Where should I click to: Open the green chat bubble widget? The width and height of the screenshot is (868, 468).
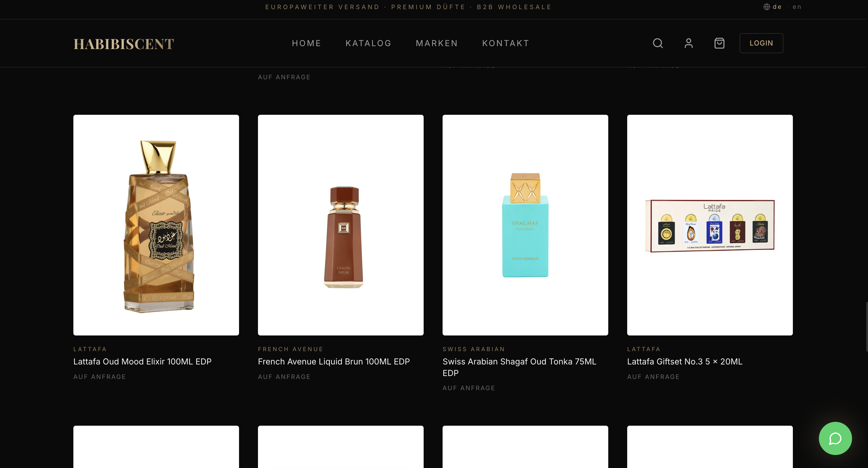(835, 438)
